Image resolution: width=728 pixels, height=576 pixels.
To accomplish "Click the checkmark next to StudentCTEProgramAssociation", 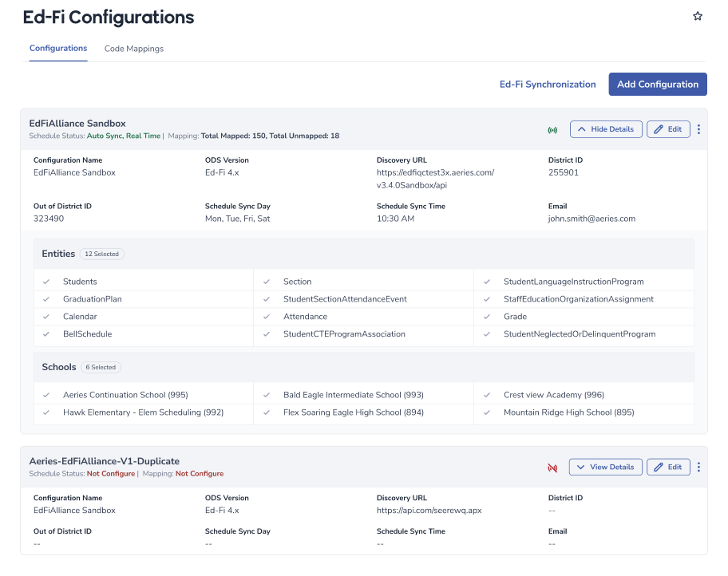I will 267,334.
